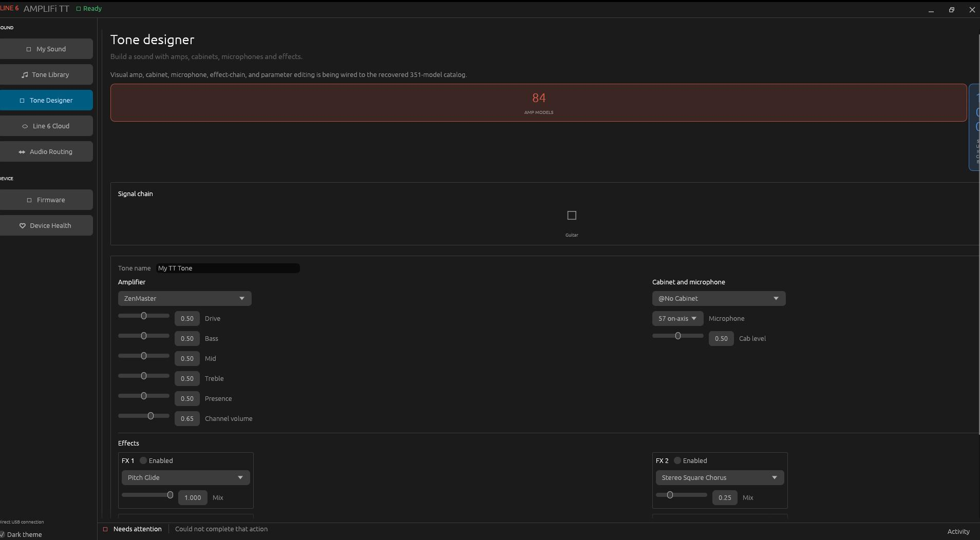Select the 84 Amp Models card

point(539,103)
